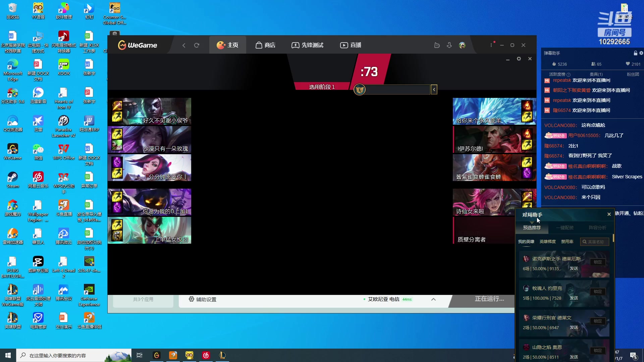The image size is (644, 362).
Task: Lock in 德莱文 with 锁定 button
Action: coord(598,321)
